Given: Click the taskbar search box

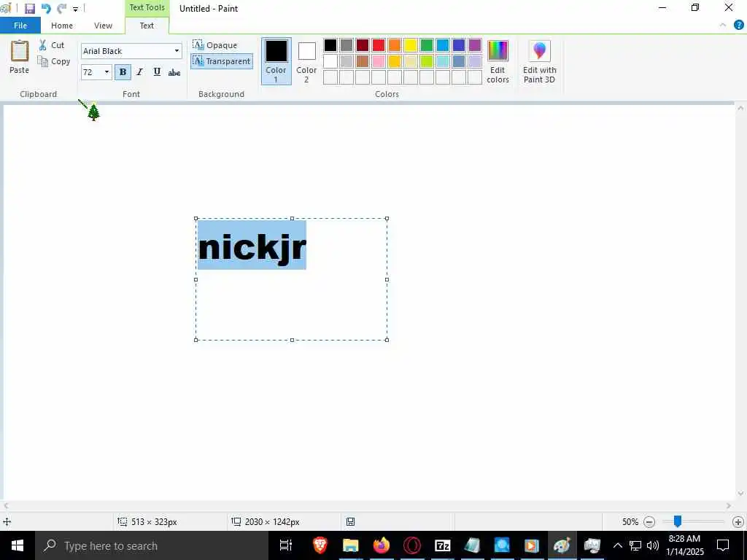Looking at the screenshot, I should (152, 545).
